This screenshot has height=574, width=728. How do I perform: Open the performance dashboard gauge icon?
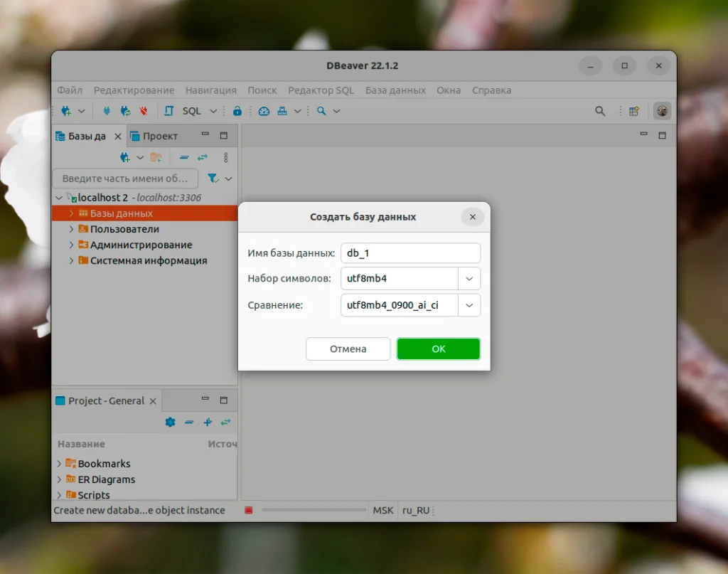tap(263, 110)
